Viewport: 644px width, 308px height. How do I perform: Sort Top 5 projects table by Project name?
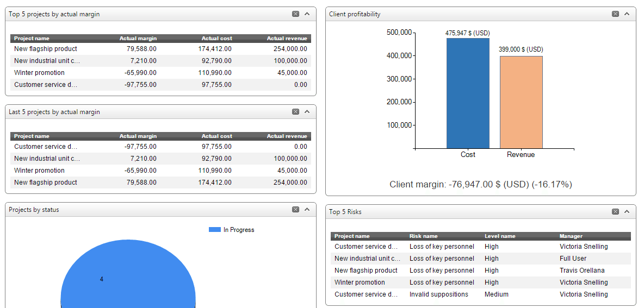[32, 39]
